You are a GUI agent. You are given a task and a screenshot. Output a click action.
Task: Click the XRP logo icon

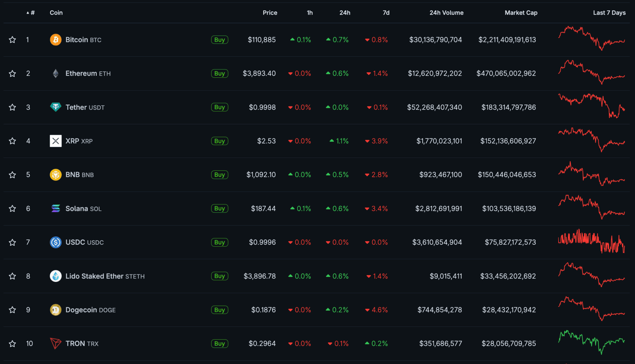(56, 141)
